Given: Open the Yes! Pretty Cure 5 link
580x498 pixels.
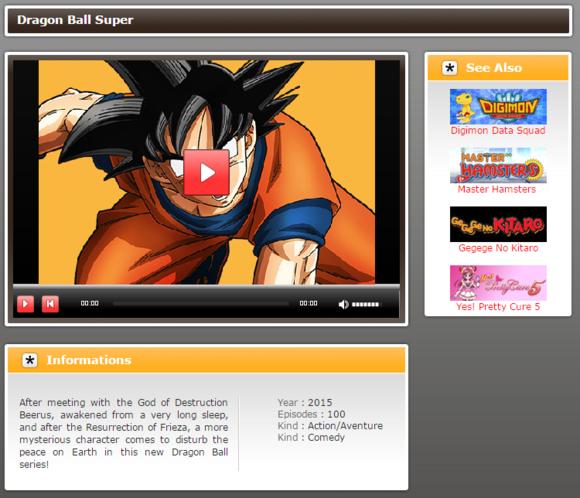Looking at the screenshot, I should (x=498, y=307).
